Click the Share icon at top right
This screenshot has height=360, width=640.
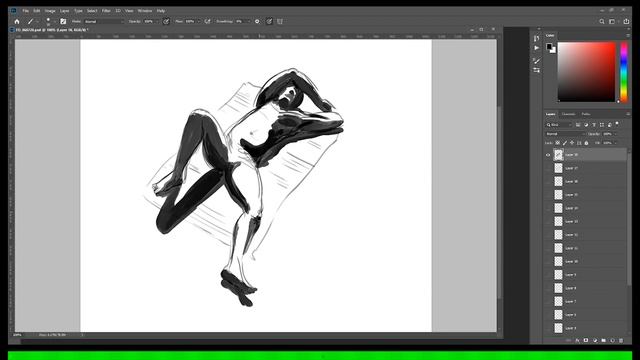tap(626, 21)
